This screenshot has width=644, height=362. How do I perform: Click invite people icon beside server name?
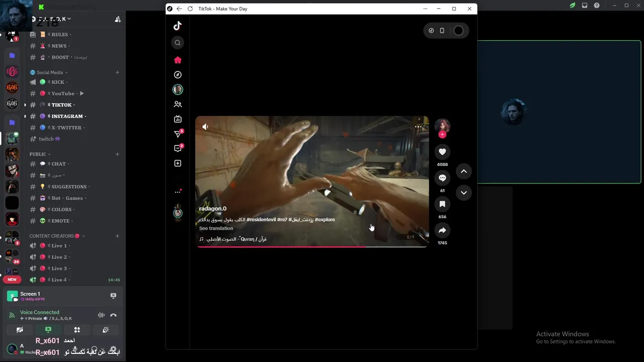pyautogui.click(x=117, y=19)
